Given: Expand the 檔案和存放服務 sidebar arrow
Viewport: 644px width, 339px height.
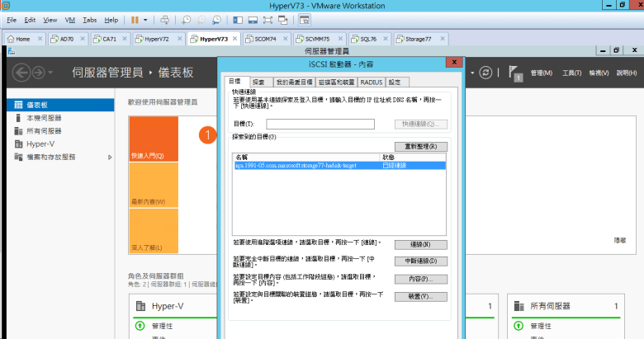Looking at the screenshot, I should 110,157.
